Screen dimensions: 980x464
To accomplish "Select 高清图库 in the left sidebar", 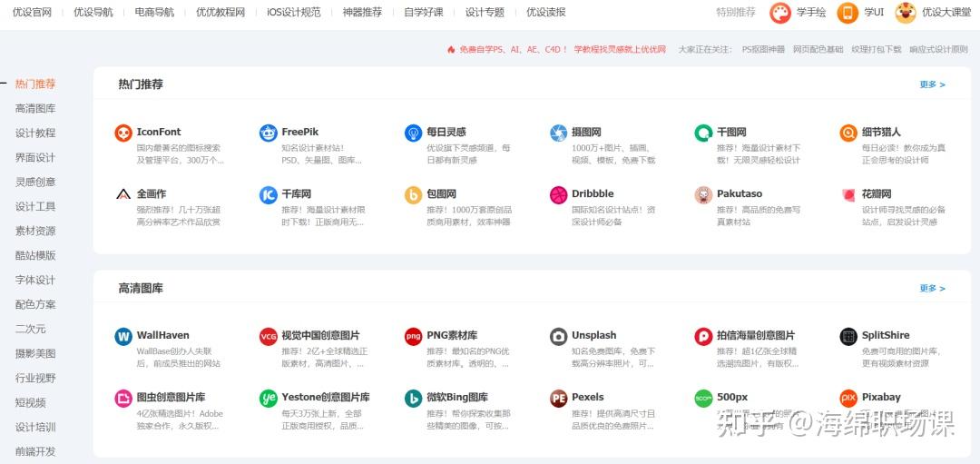I will pyautogui.click(x=35, y=108).
